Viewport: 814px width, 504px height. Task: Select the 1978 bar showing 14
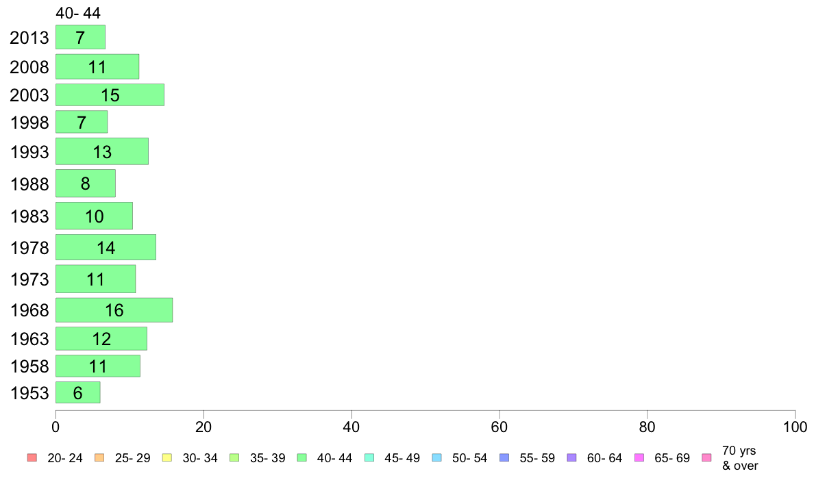pos(106,248)
